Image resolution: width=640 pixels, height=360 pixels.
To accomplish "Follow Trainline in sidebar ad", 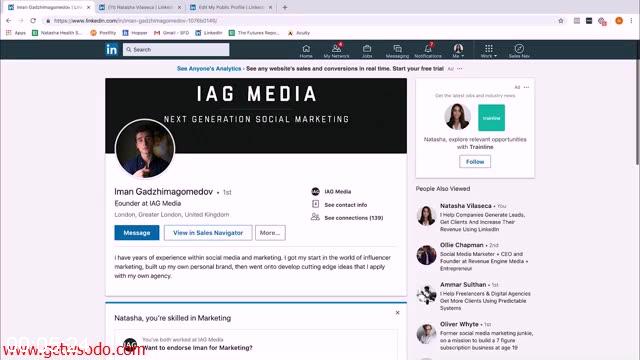I will tap(475, 162).
